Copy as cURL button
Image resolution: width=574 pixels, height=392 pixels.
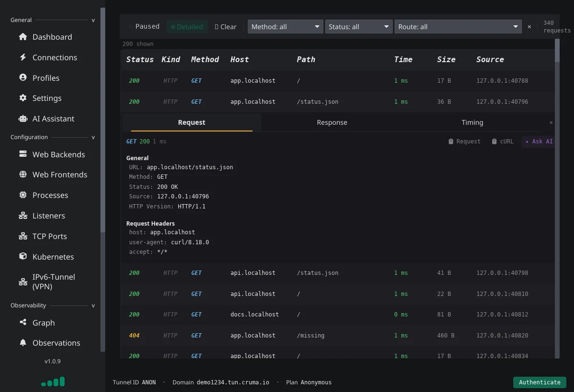coord(502,142)
